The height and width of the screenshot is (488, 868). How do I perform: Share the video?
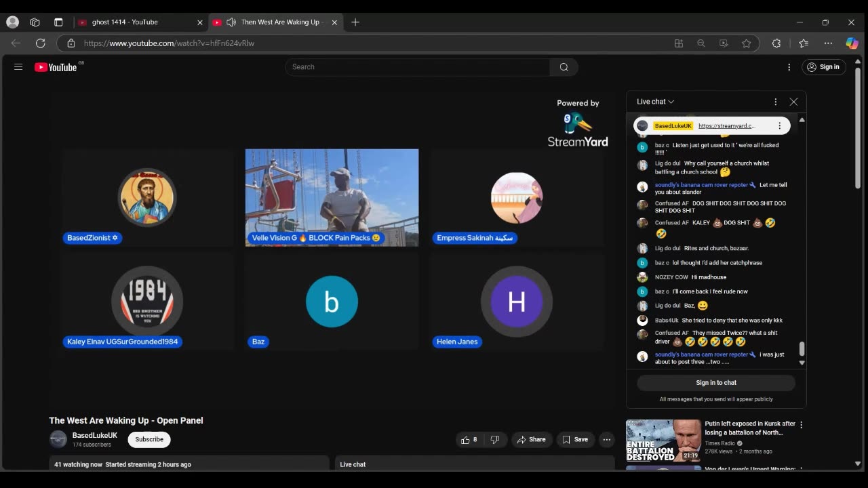(x=531, y=440)
